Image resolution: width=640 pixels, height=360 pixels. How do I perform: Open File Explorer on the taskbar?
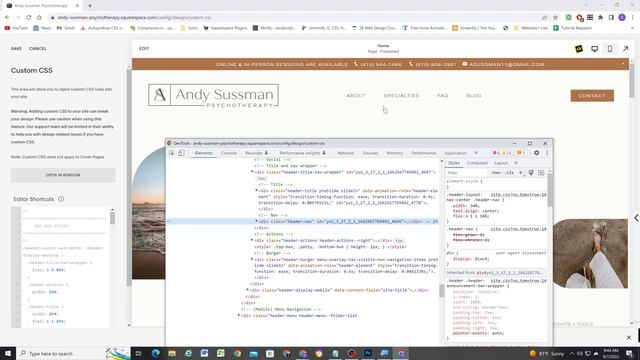click(x=172, y=353)
